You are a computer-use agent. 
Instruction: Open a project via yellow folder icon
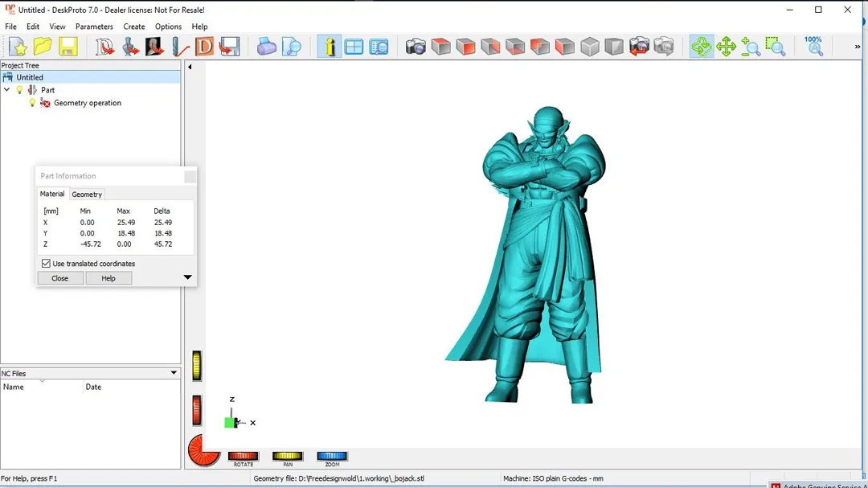(43, 47)
